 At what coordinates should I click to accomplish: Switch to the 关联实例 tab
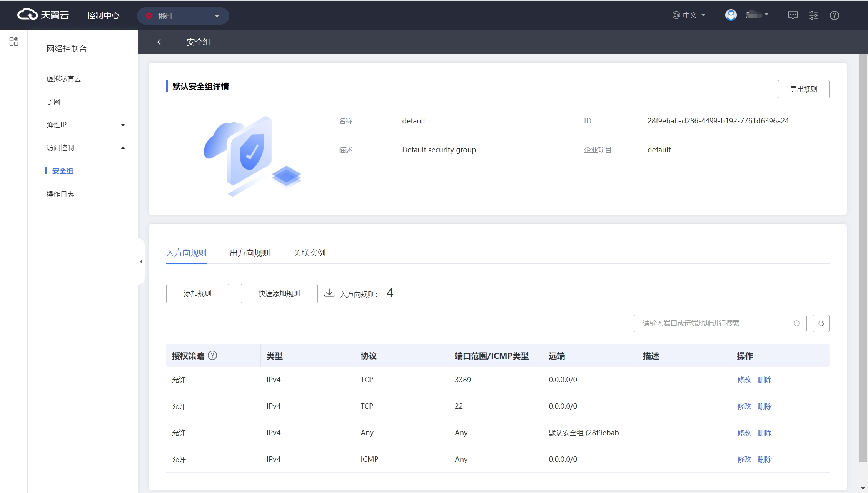pyautogui.click(x=309, y=253)
